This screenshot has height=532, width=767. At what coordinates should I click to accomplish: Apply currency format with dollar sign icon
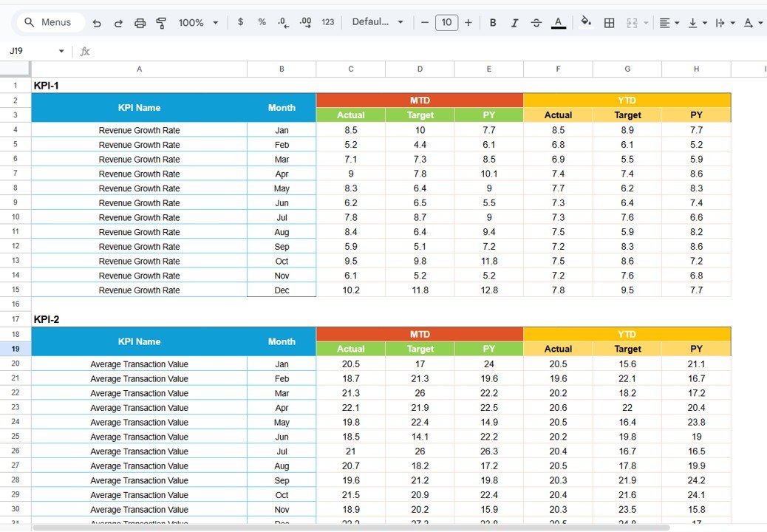point(240,23)
